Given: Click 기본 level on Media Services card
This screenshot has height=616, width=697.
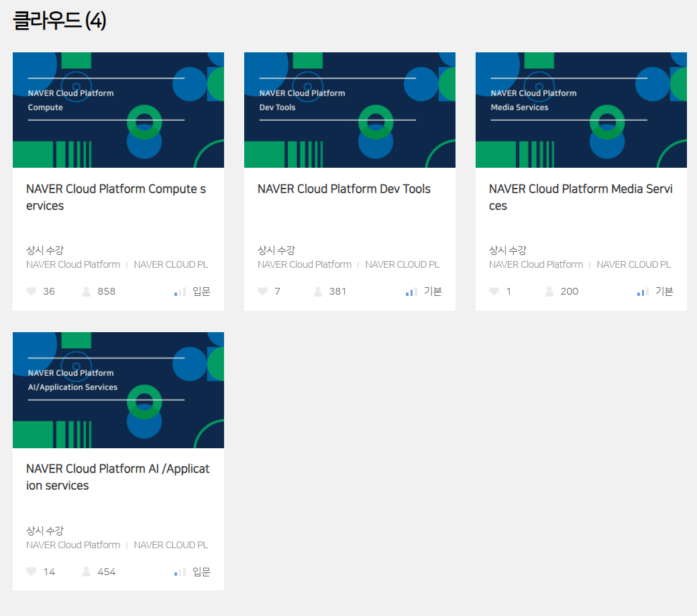Looking at the screenshot, I should coord(665,291).
